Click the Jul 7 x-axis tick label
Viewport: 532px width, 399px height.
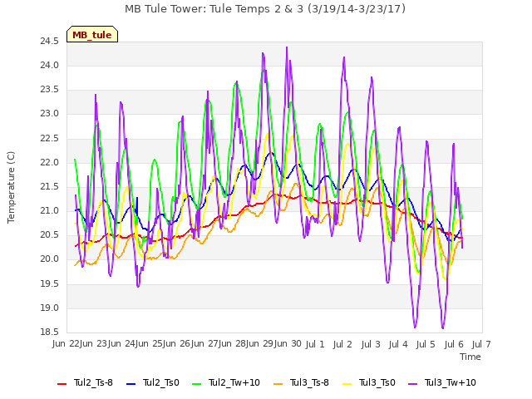coord(481,344)
